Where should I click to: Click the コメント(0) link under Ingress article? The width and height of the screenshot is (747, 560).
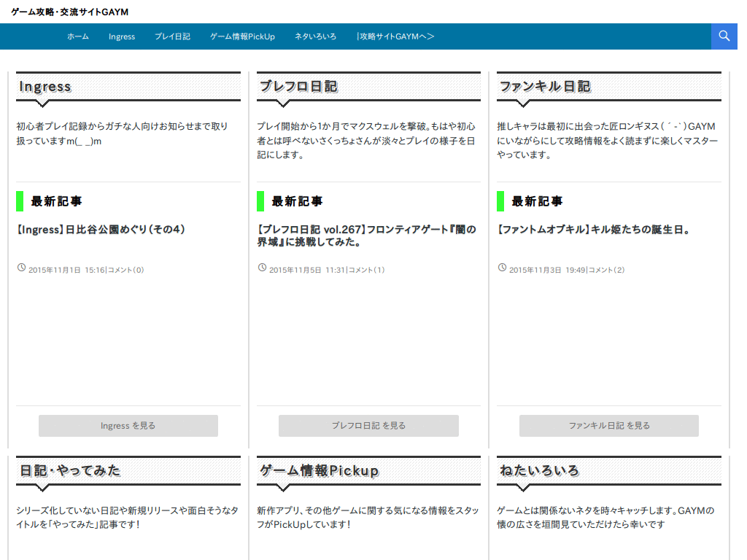pos(125,270)
